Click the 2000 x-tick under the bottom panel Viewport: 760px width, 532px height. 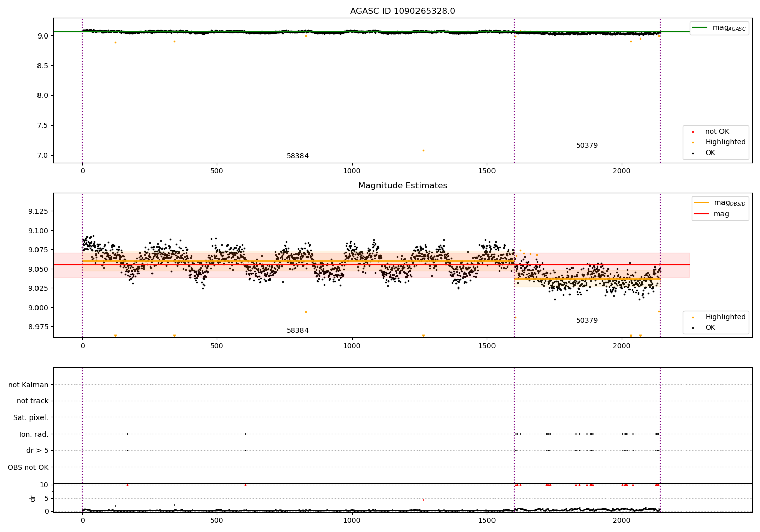coord(622,521)
